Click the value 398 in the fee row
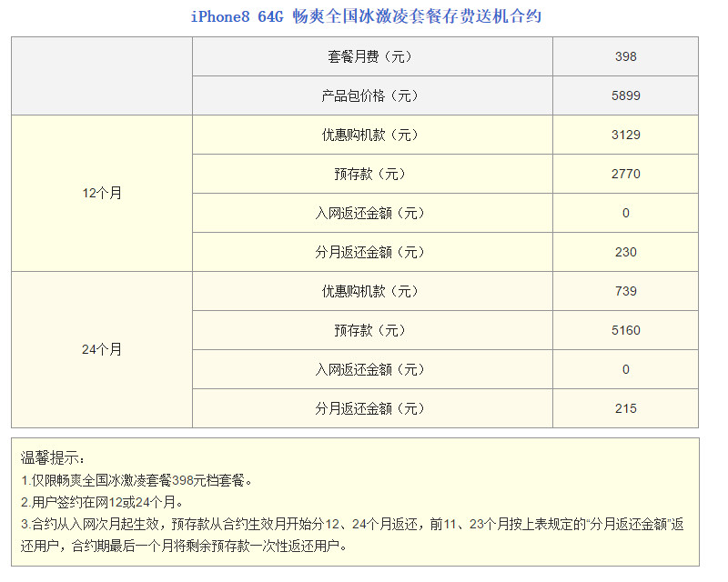The image size is (728, 582). [x=625, y=56]
